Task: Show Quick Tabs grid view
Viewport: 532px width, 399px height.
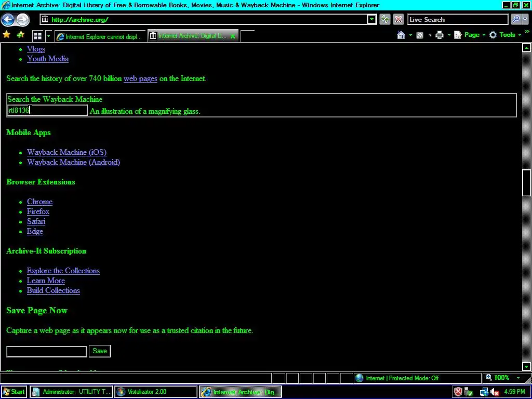Action: coord(37,36)
